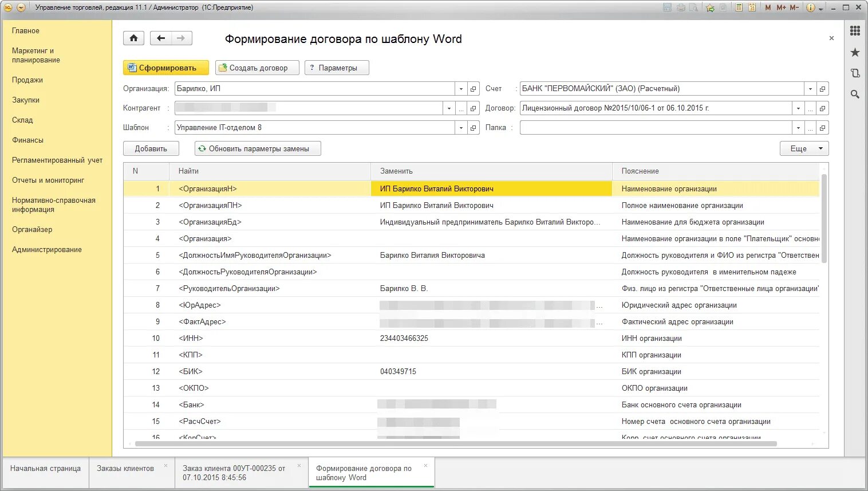868x491 pixels.
Task: Open the Шаблон record with open icon
Action: click(x=474, y=128)
